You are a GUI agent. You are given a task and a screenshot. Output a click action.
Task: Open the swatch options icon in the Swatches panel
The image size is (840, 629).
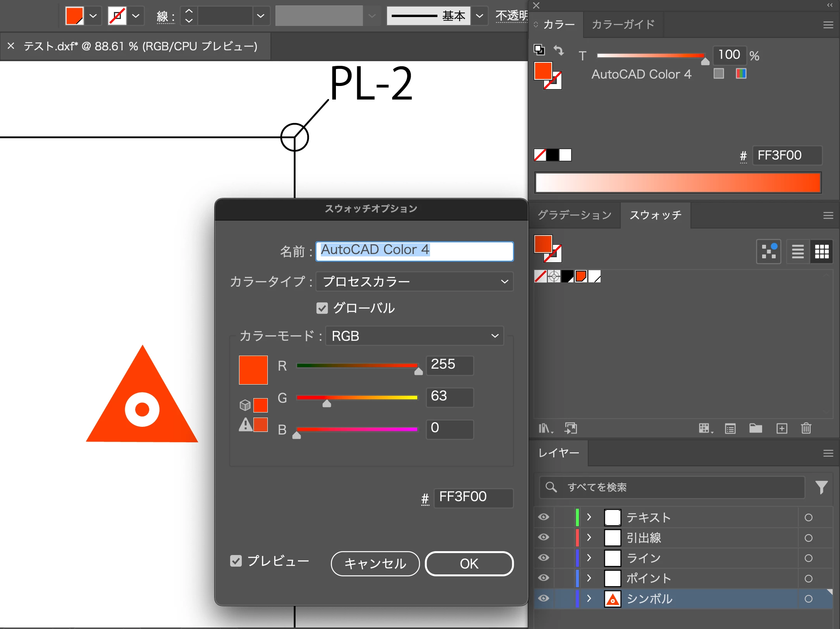pos(730,428)
